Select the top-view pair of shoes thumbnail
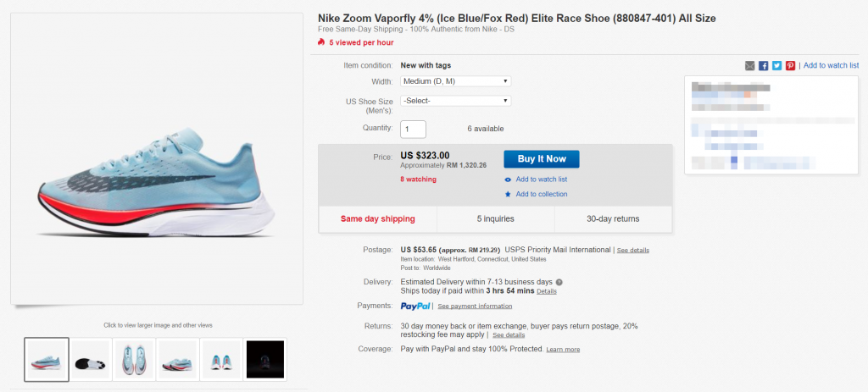This screenshot has height=392, width=868. coord(134,359)
